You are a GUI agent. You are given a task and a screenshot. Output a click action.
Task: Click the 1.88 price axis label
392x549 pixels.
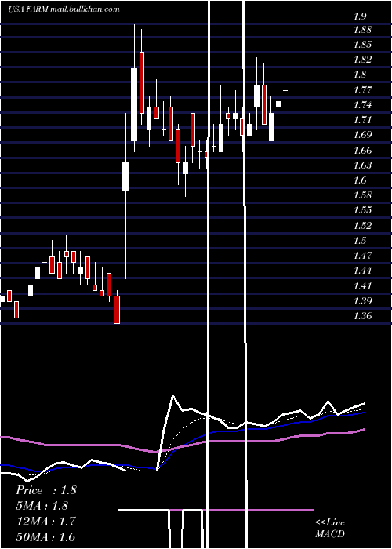pos(362,30)
